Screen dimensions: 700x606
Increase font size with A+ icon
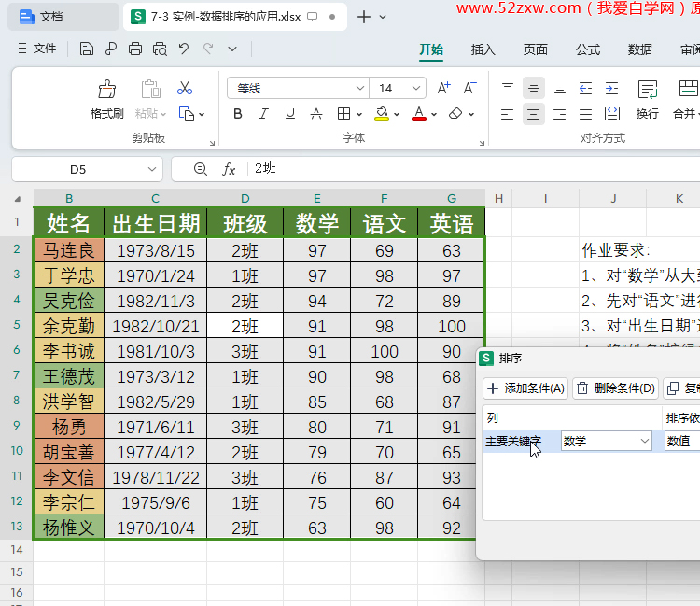pyautogui.click(x=443, y=88)
